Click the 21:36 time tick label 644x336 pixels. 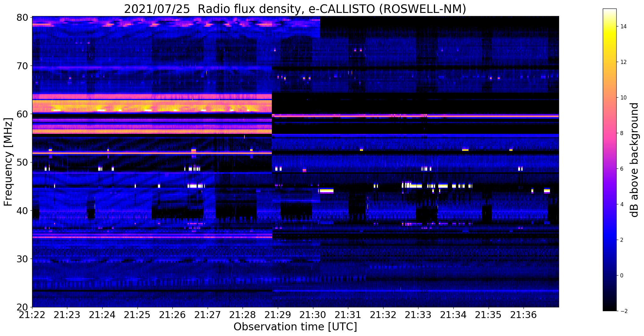click(x=524, y=315)
